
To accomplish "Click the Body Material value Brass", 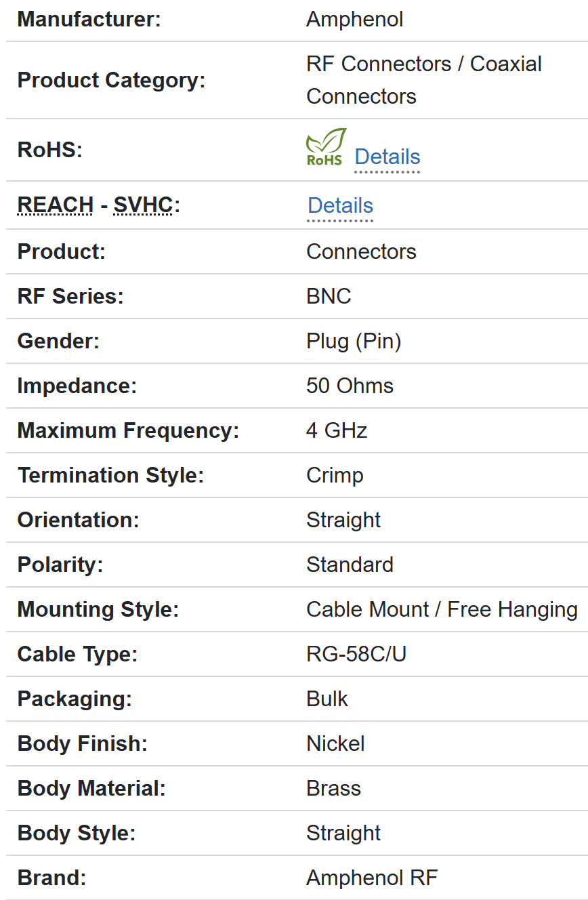I will pos(333,788).
